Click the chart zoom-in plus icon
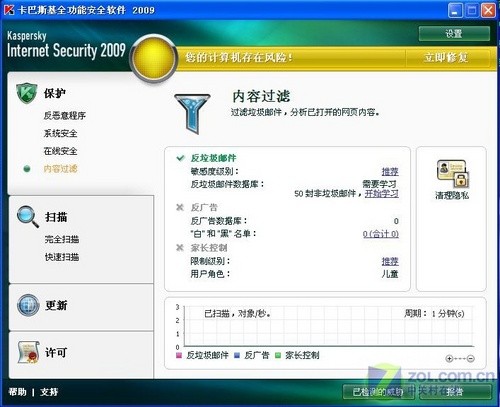The width and height of the screenshot is (500, 407). point(449,359)
